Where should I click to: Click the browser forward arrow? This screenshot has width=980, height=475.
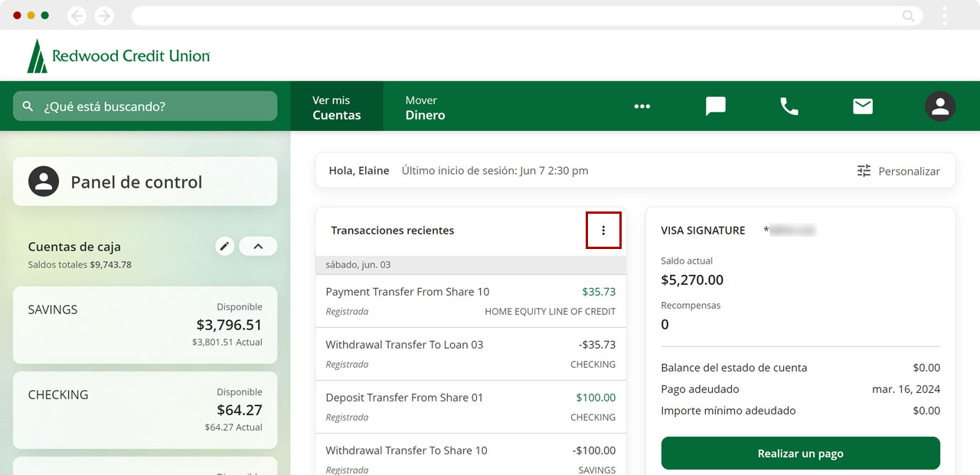[x=104, y=15]
